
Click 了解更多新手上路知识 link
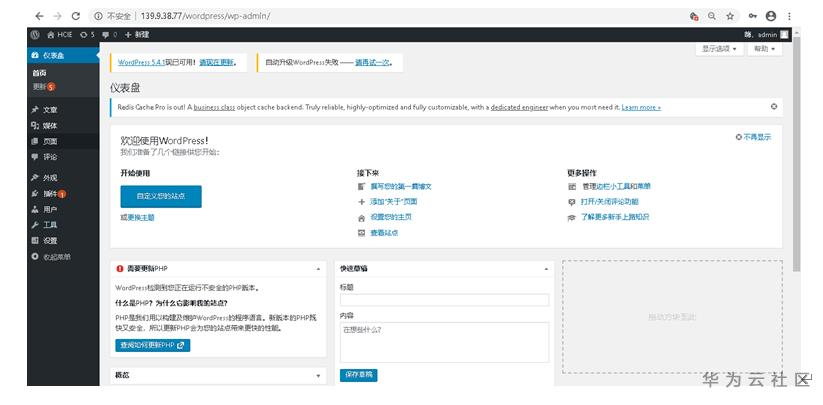click(615, 217)
